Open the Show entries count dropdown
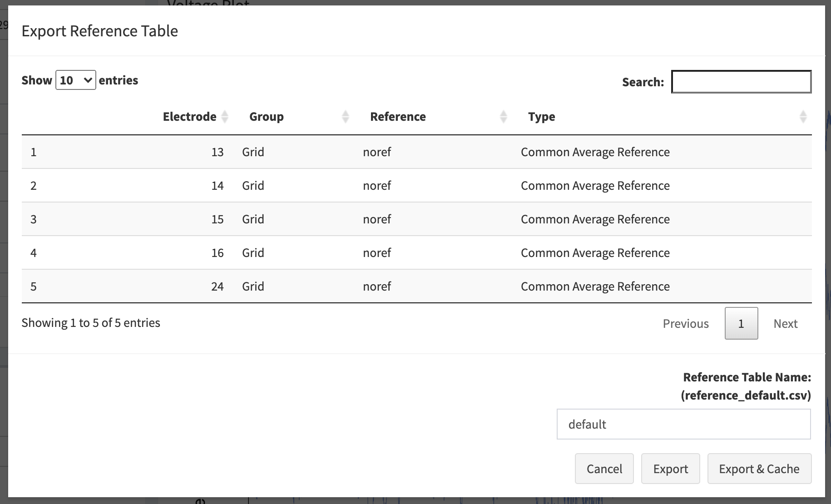 pos(75,80)
